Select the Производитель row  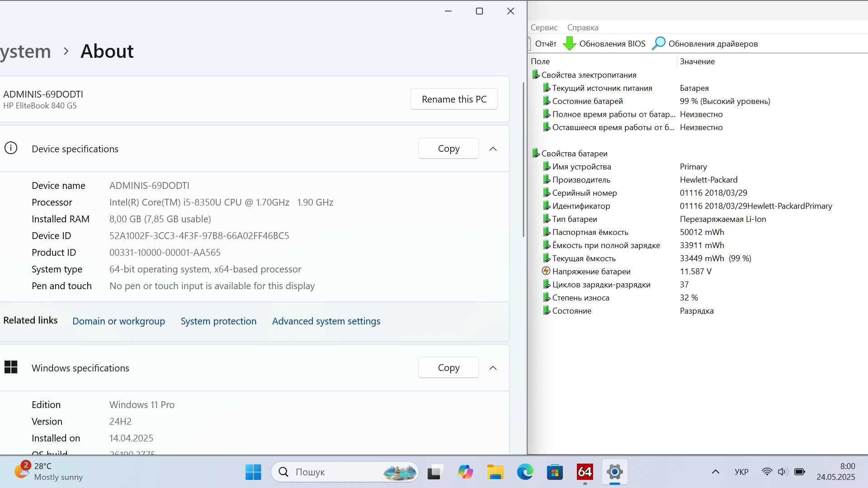pos(698,179)
